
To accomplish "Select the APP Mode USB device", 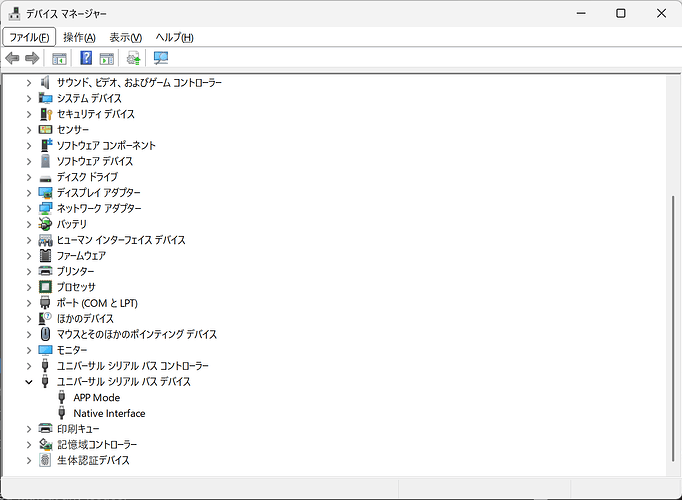I will click(96, 398).
